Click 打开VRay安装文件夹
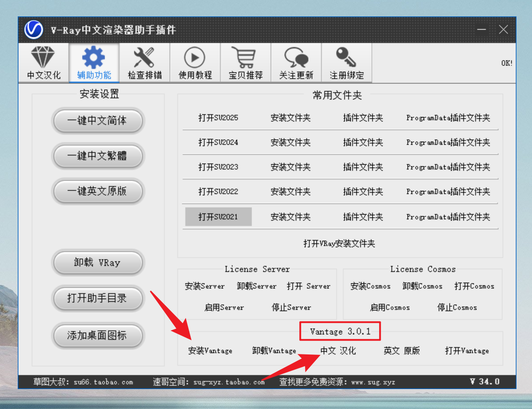This screenshot has width=532, height=409. click(340, 244)
